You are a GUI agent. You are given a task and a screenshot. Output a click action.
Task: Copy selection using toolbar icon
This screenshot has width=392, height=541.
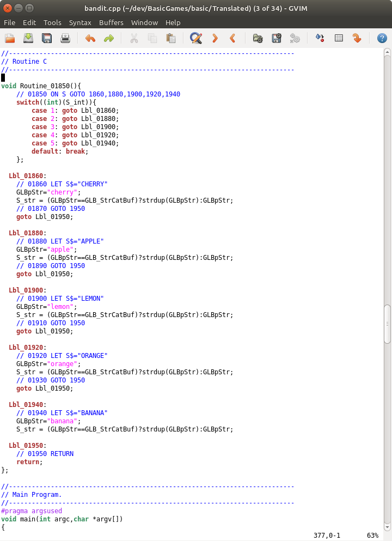[x=152, y=38]
